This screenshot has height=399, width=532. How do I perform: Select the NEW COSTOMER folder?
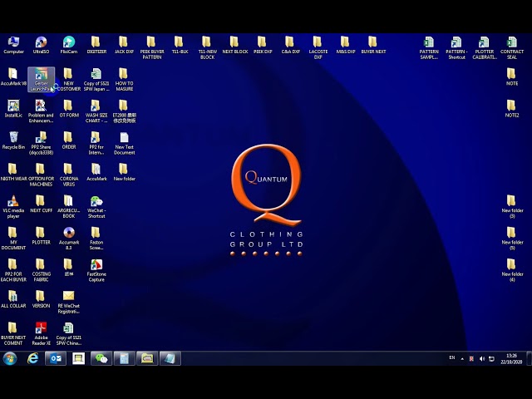(x=69, y=80)
